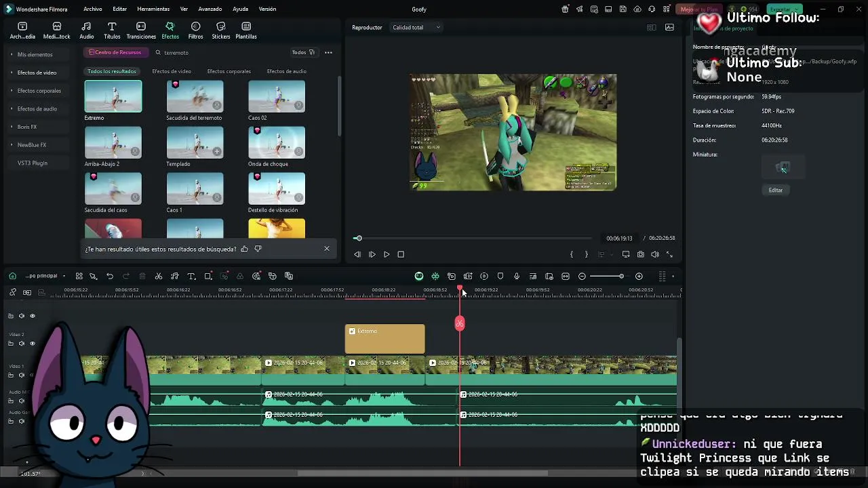Click the audio note tool in timeline toolbar
This screenshot has height=488, width=868.
[x=175, y=277]
